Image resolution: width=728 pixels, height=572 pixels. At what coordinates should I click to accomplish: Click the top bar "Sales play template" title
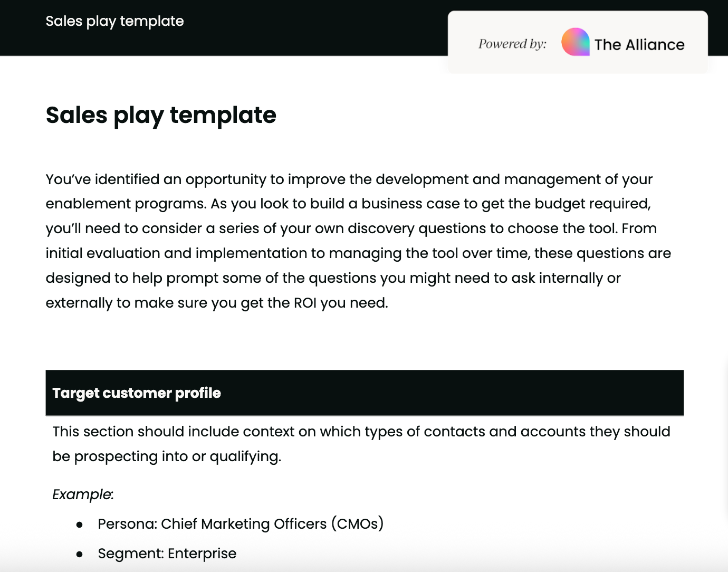114,21
